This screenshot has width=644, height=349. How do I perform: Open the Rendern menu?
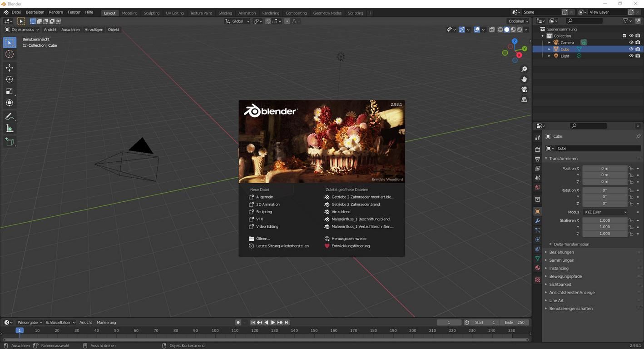click(56, 12)
